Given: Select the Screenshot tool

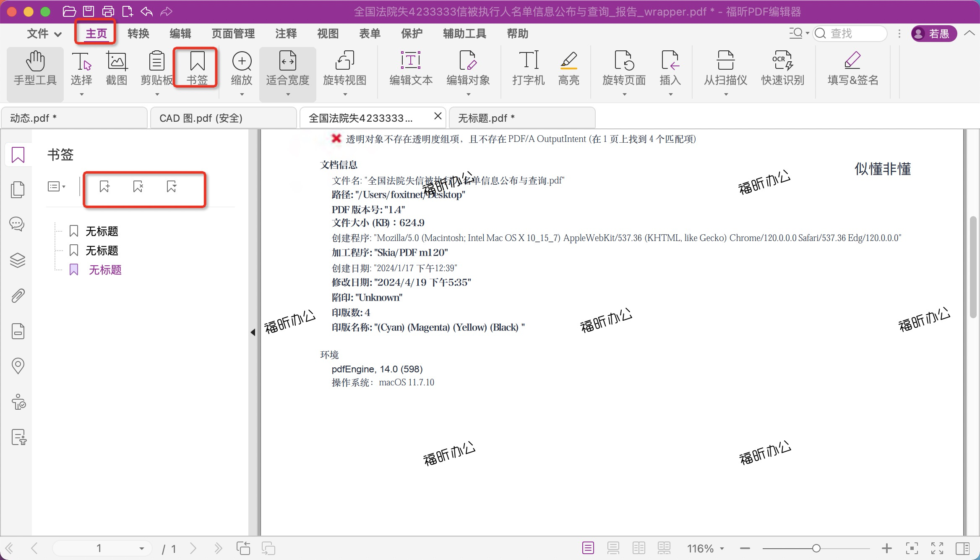Looking at the screenshot, I should tap(117, 68).
